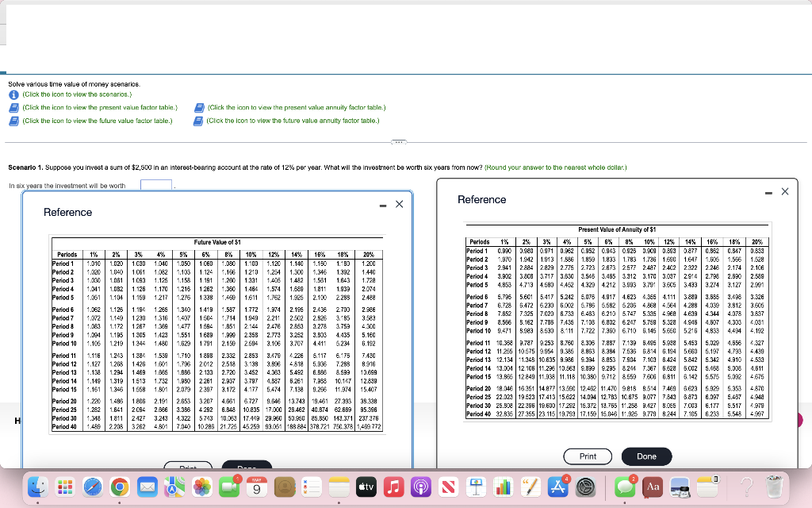This screenshot has height=508, width=812.
Task: Click the investment answer input field
Action: coord(156,185)
